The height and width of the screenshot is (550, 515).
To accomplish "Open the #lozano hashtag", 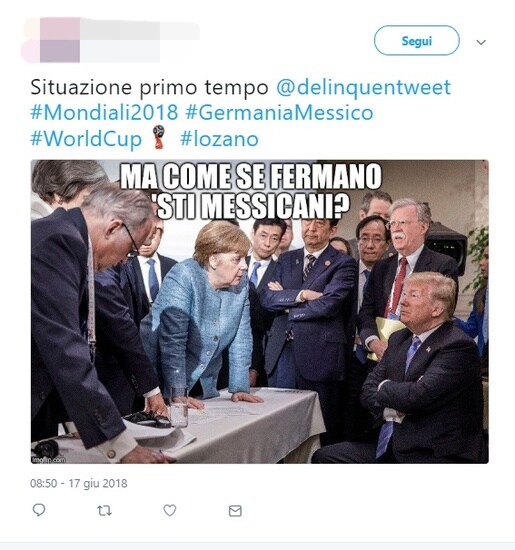I will [219, 139].
